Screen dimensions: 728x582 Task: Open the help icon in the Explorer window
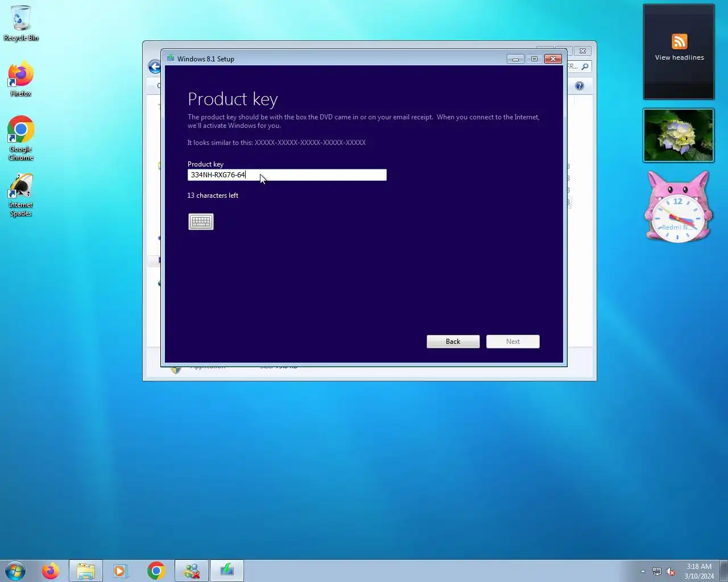click(x=579, y=86)
